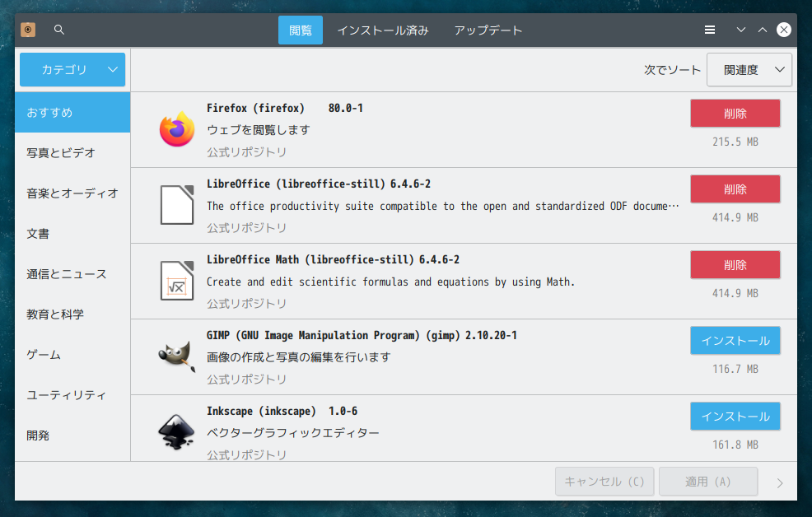This screenshot has width=812, height=517.
Task: Click the scientific formulas description text
Action: 391,282
